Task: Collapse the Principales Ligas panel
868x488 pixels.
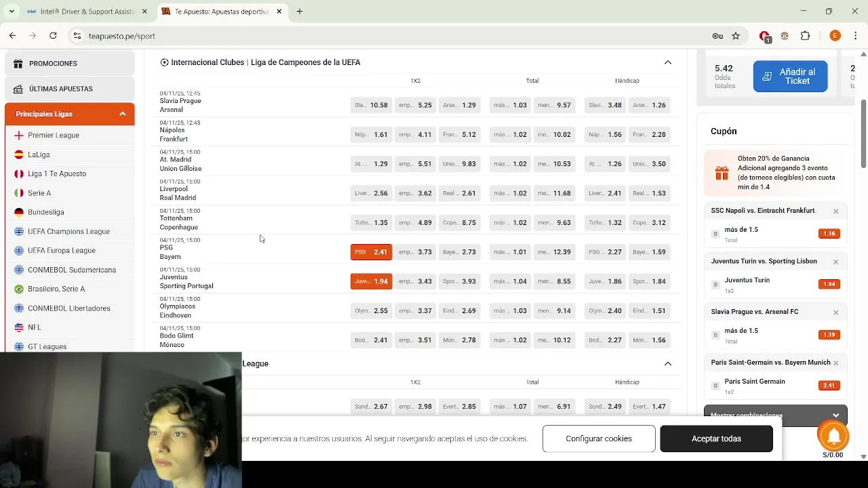Action: coord(123,114)
